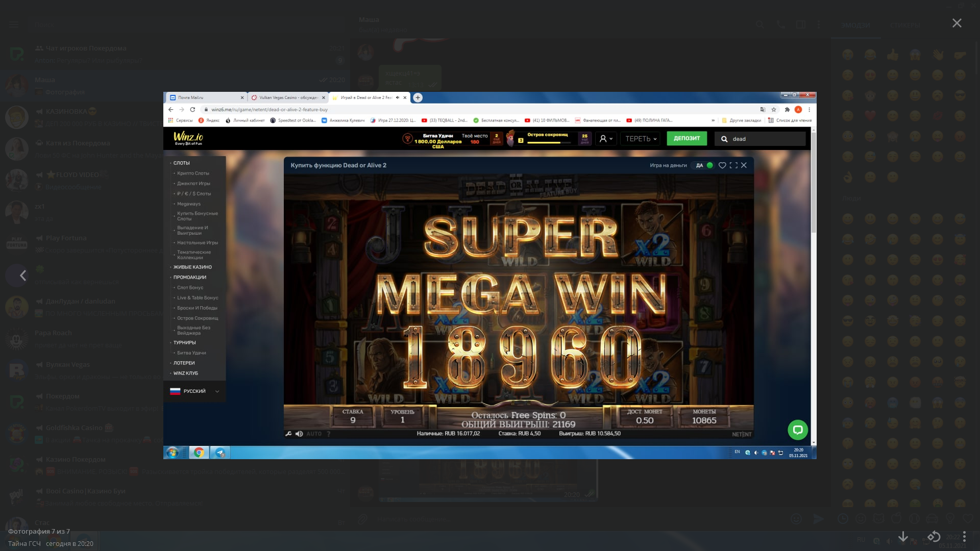Click the game settings wrench icon

(288, 434)
